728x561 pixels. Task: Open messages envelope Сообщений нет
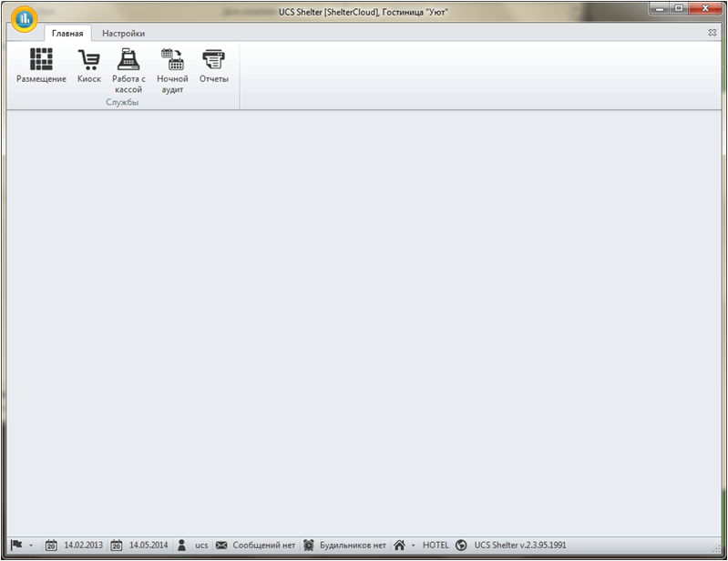click(222, 546)
